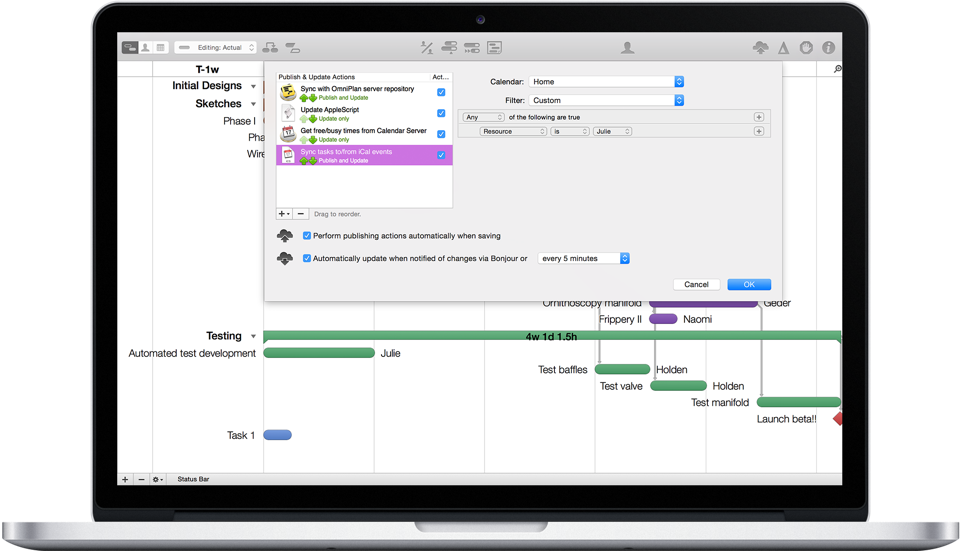Switch to Gantt task view icon
Screen dimensions: 960x551
[x=130, y=48]
